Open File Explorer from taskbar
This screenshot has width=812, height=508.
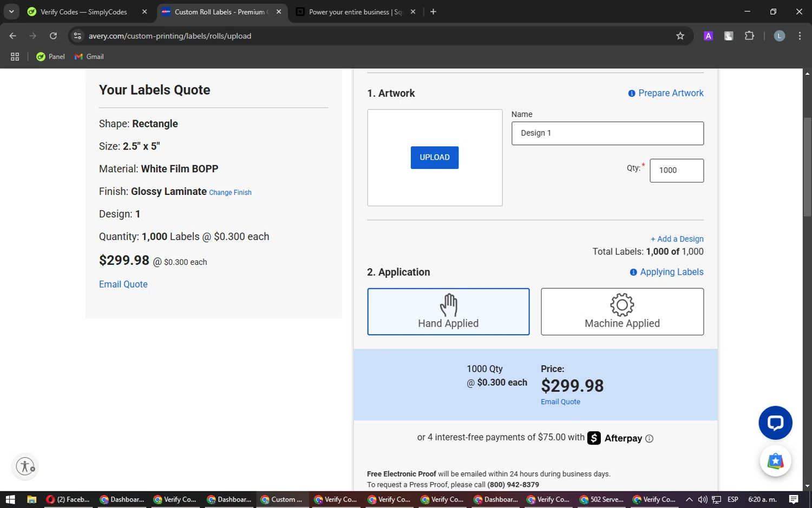(x=31, y=499)
